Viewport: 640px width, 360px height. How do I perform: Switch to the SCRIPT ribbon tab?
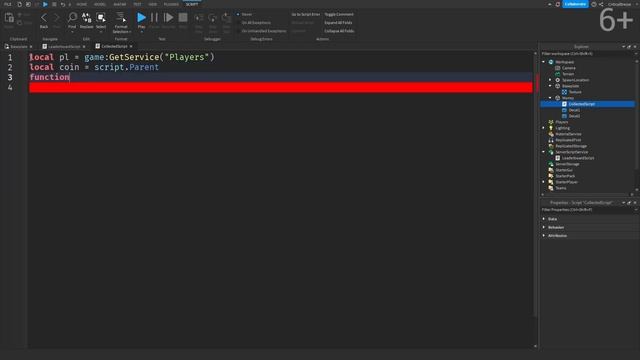[x=192, y=4]
